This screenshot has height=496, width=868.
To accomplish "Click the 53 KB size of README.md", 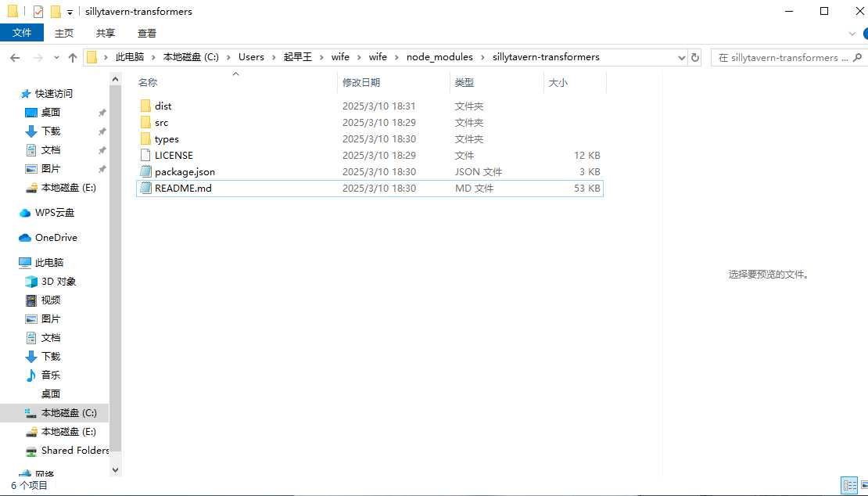I will pos(587,189).
